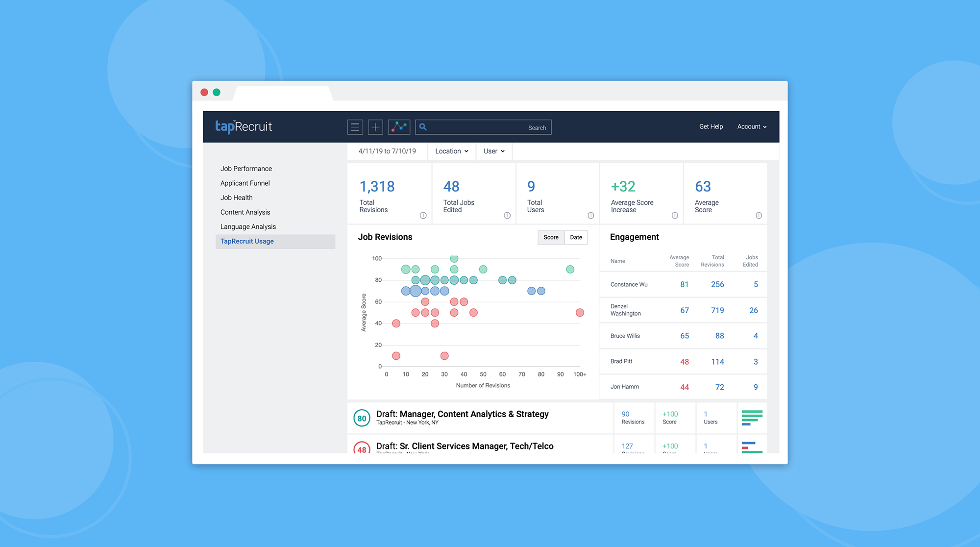980x547 pixels.
Task: Expand the Location filter dropdown
Action: coord(451,151)
